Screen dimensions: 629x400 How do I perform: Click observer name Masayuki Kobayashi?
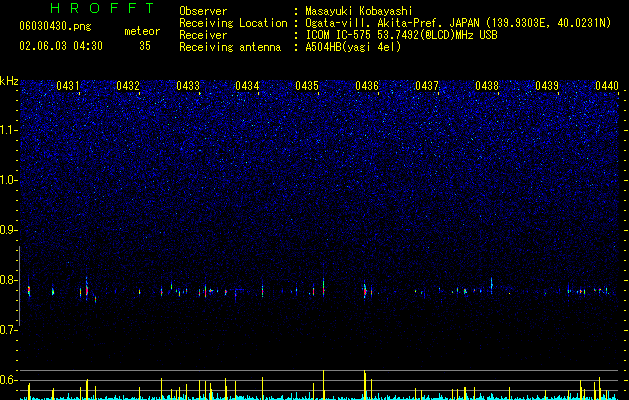tap(358, 11)
